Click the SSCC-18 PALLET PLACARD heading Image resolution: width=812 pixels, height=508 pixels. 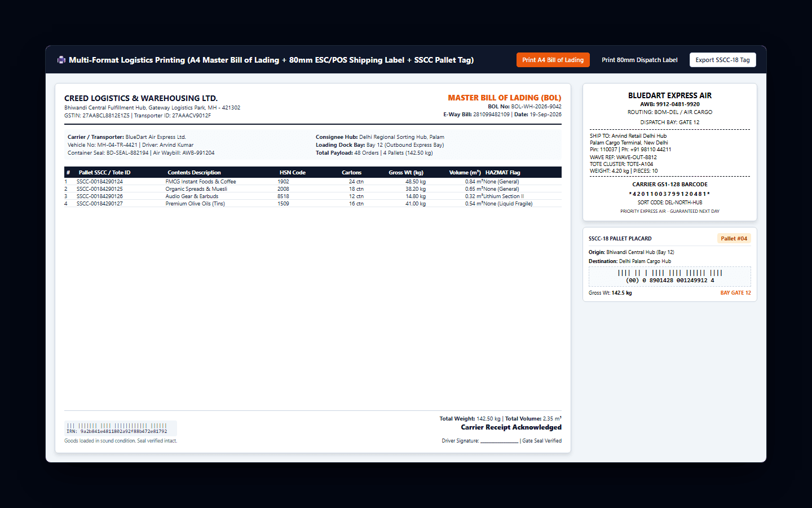[620, 239]
